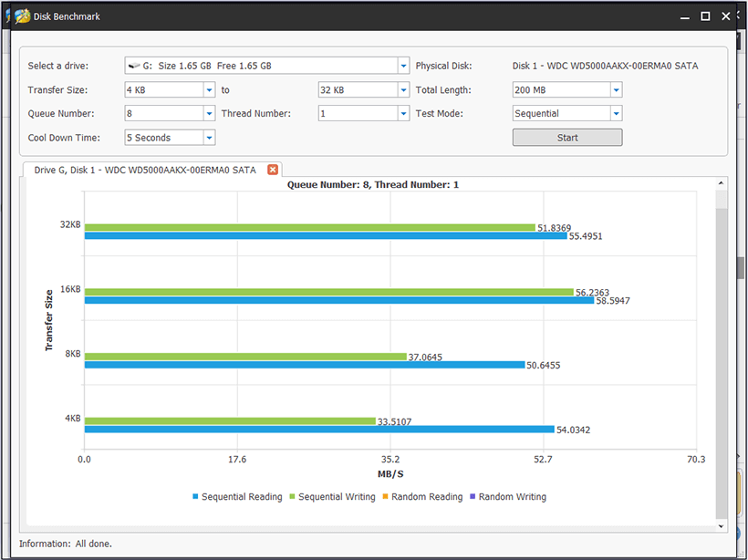Click the 8KB green writing bar
The width and height of the screenshot is (748, 560).
click(245, 357)
